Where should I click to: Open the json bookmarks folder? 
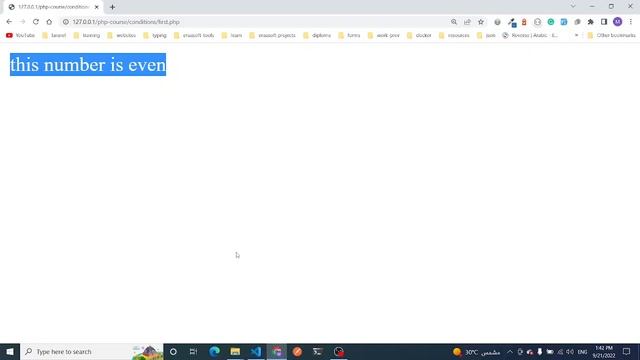point(486,36)
